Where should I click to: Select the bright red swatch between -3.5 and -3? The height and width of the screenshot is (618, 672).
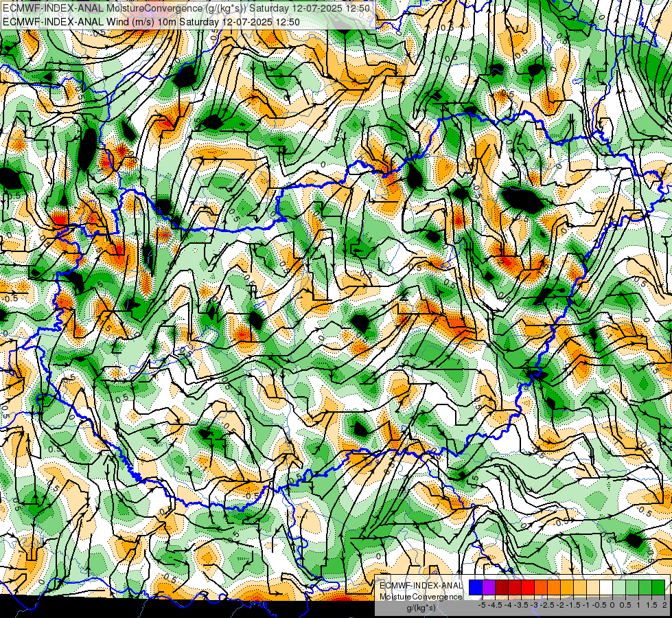pos(528,587)
